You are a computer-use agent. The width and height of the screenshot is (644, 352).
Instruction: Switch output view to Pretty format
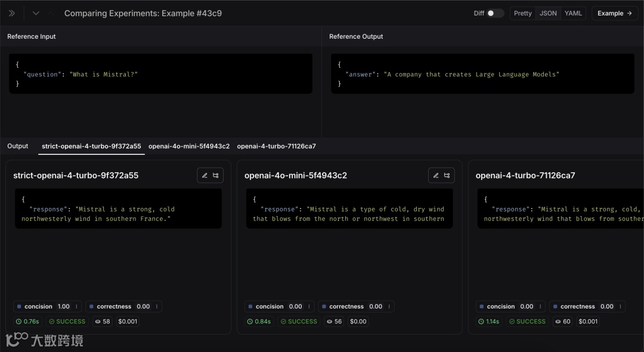[x=522, y=13]
